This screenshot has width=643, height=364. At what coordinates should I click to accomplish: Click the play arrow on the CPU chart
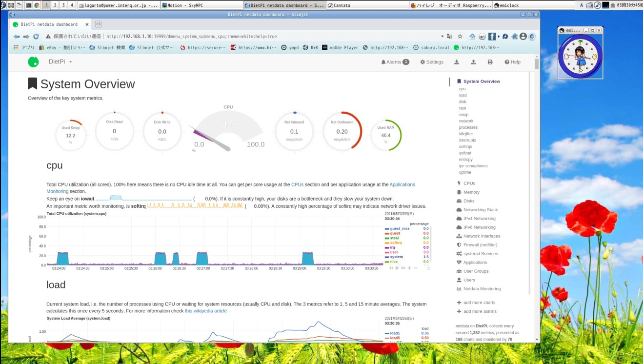[x=397, y=268]
